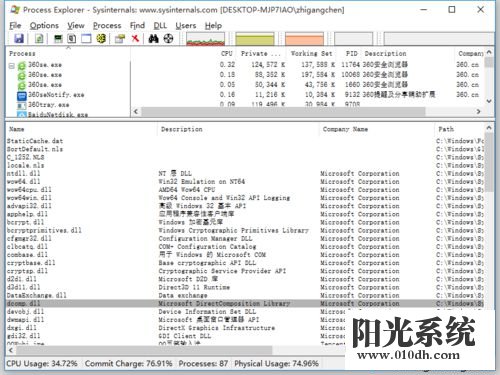The height and width of the screenshot is (375, 500).
Task: Select the 360seNotify.exe process icon
Action: click(22, 96)
